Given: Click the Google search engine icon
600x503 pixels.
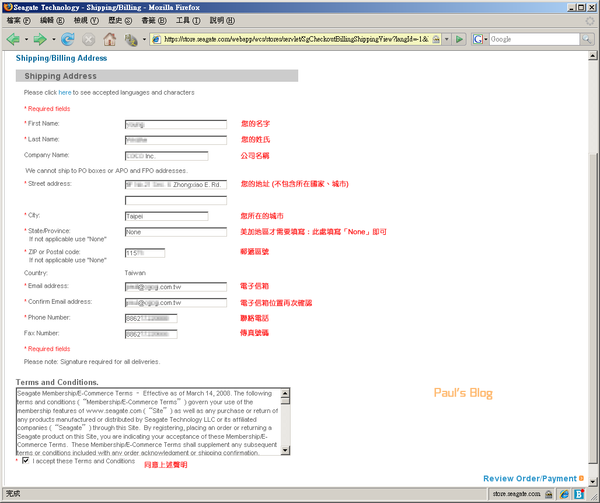Looking at the screenshot, I should (x=477, y=39).
